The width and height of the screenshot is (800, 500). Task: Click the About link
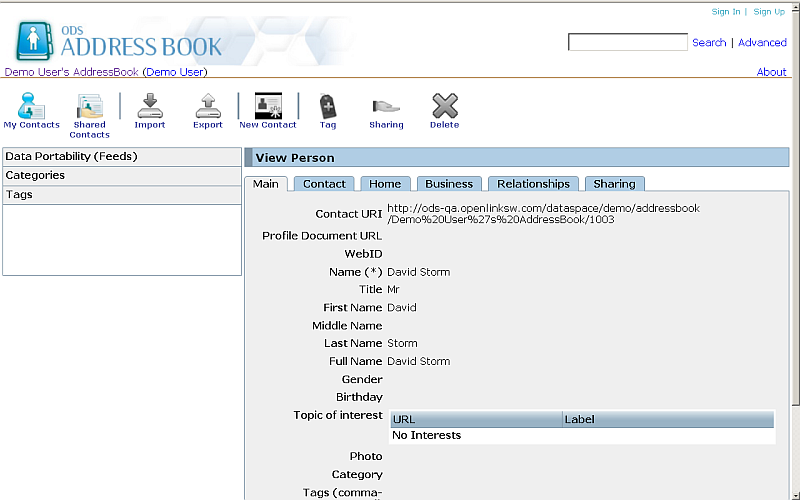(x=771, y=72)
